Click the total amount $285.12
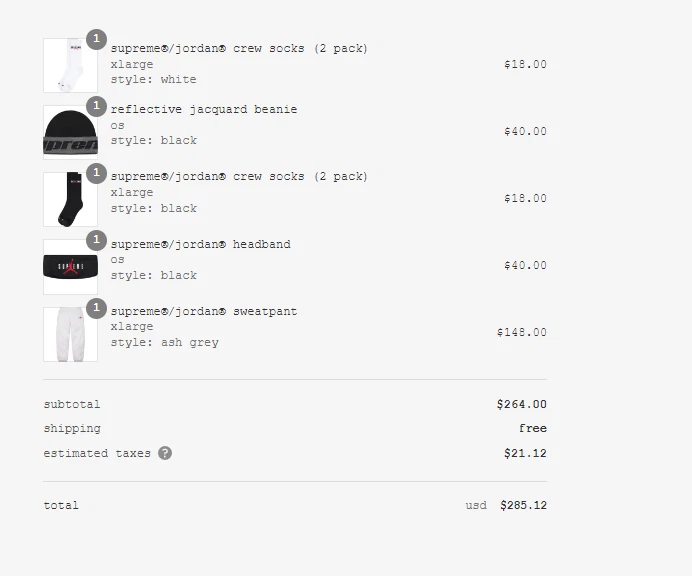 (523, 505)
